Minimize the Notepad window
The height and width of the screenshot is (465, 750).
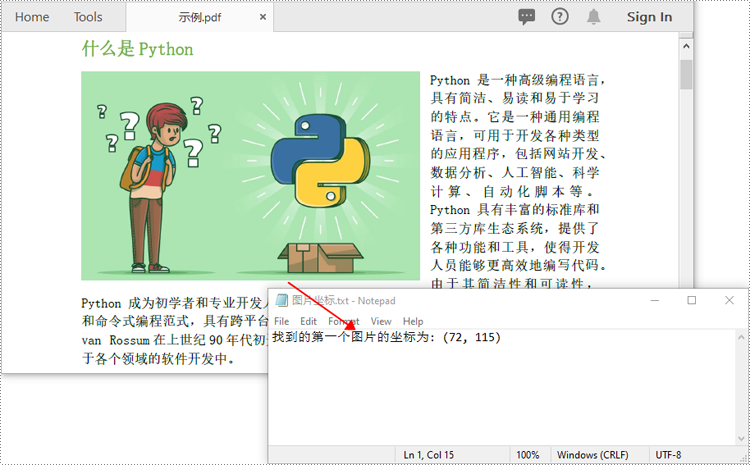tap(655, 300)
